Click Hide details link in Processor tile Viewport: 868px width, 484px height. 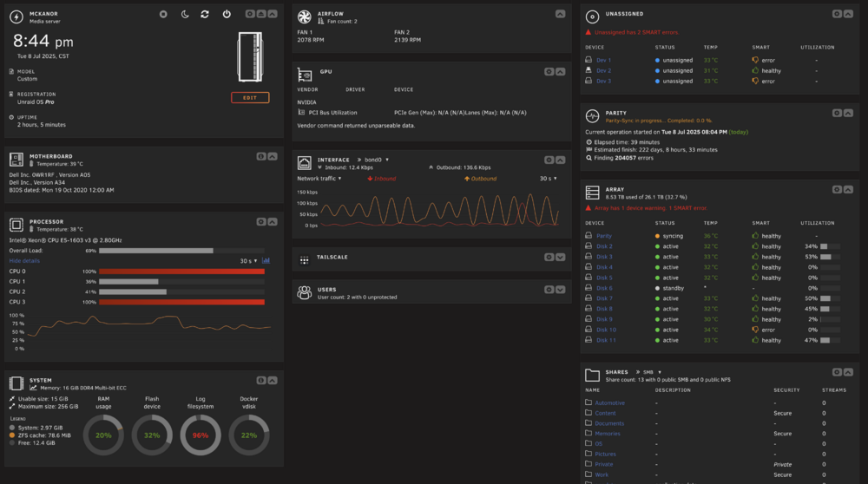tap(24, 261)
